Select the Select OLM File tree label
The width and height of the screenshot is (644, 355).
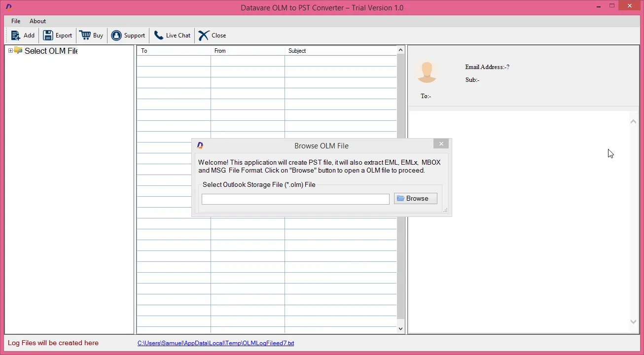tap(51, 51)
